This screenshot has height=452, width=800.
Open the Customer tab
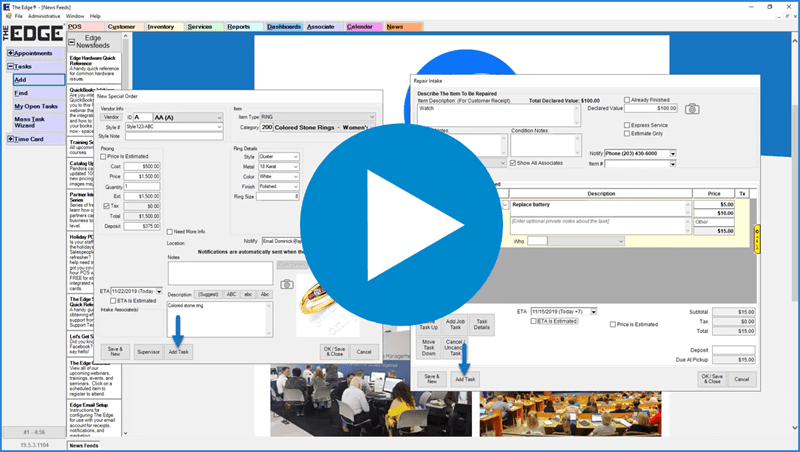(124, 27)
